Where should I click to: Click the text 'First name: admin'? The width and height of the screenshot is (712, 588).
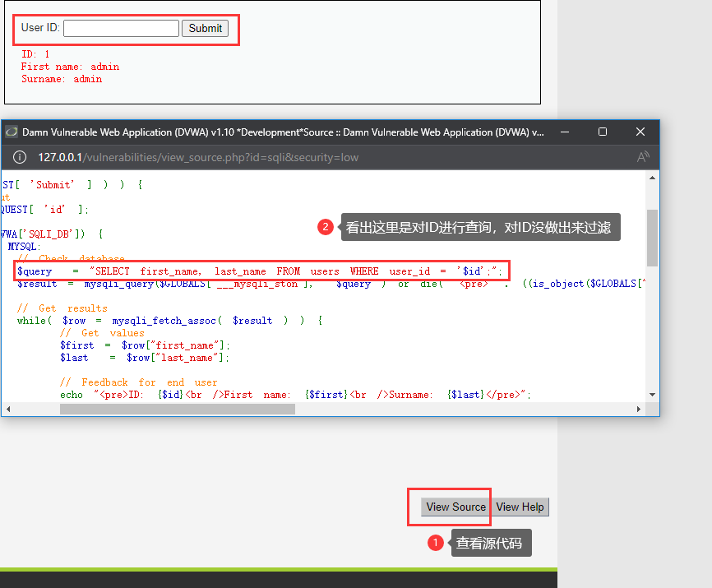(x=70, y=67)
